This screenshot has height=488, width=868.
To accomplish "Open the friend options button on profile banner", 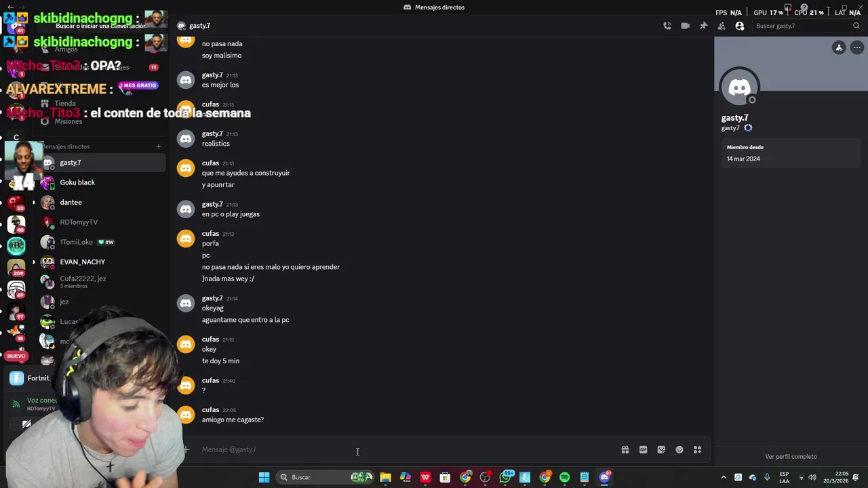I will tap(839, 47).
